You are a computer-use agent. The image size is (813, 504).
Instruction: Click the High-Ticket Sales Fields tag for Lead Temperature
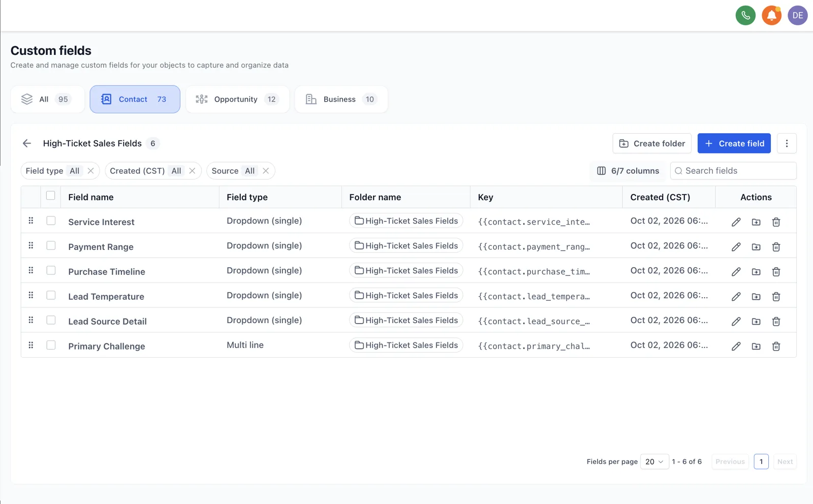point(406,295)
